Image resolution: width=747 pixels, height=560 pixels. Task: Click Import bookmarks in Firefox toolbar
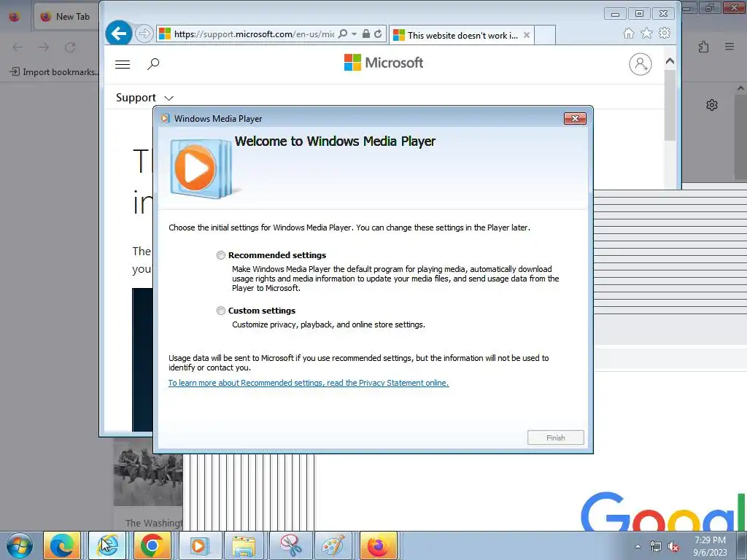click(54, 72)
